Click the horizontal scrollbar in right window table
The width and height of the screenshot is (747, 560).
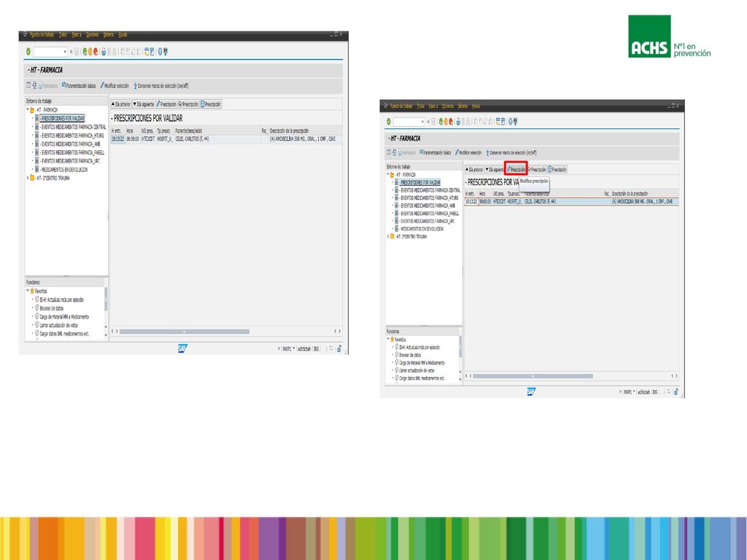[533, 376]
